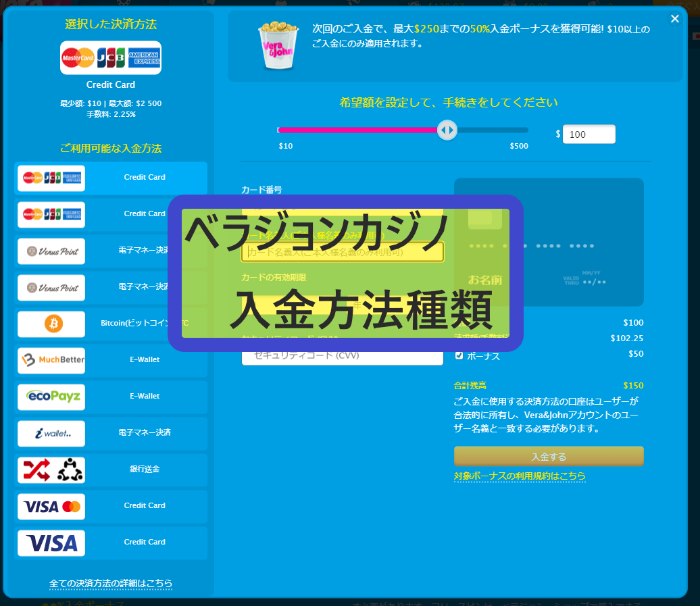Click the deposit amount field showing 100

pos(589,134)
